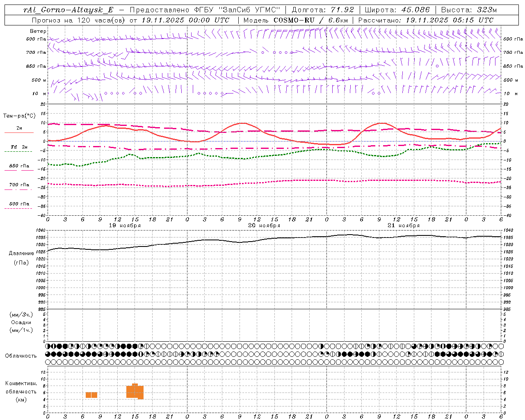Click the Осадки precipitation panel label

21,322
